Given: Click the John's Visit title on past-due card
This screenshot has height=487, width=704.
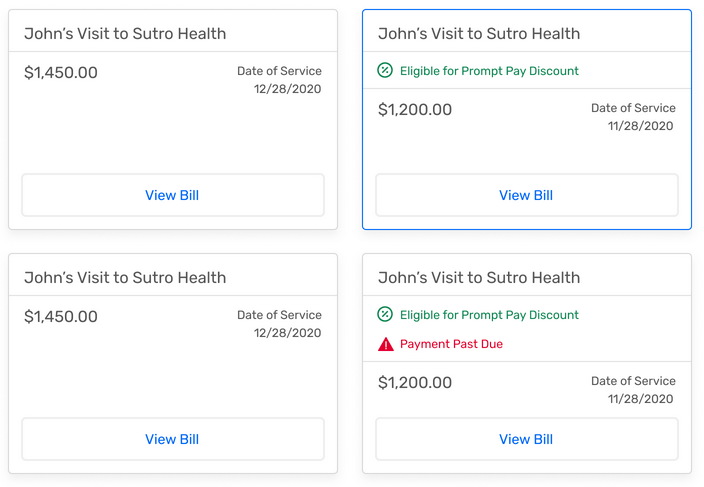Looking at the screenshot, I should (x=479, y=278).
